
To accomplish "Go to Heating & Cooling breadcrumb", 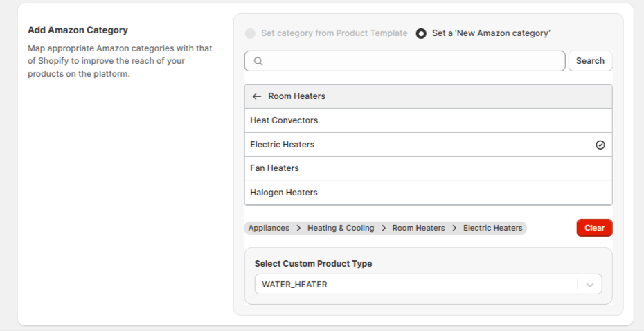I will point(341,229).
